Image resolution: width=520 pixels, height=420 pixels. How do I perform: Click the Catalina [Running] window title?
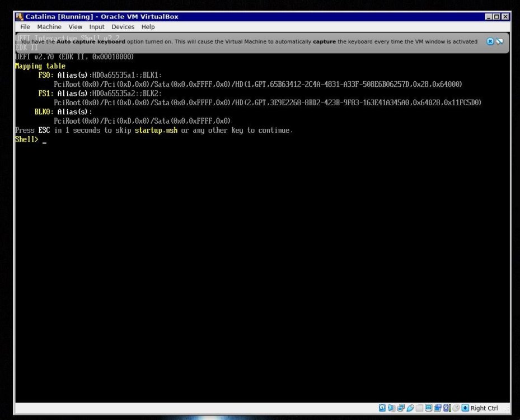coord(102,17)
